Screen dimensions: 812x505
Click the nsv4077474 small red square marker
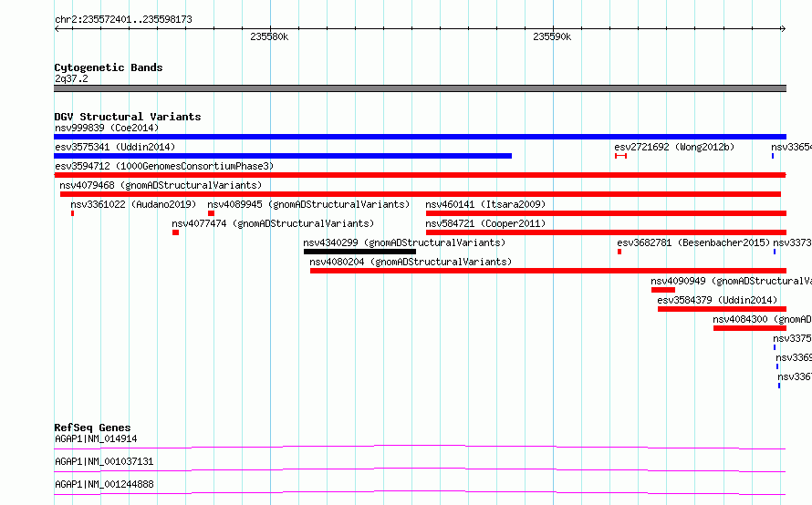point(175,232)
